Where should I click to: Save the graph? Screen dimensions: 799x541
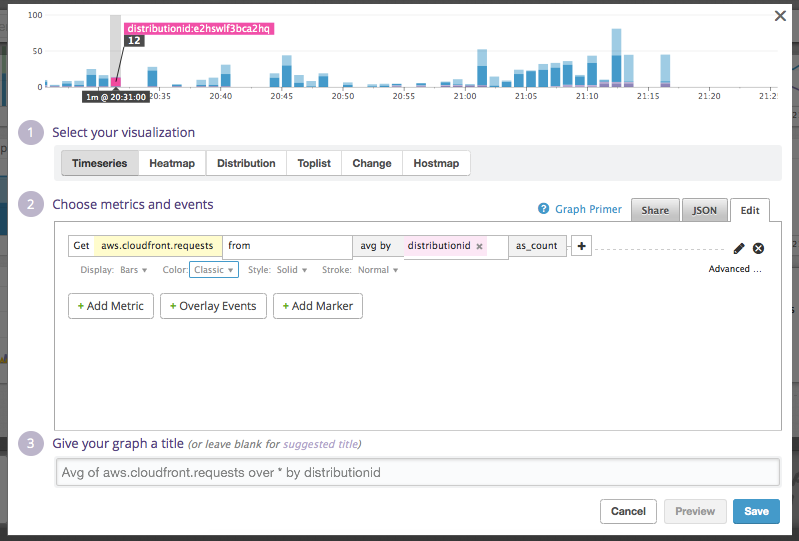click(756, 511)
